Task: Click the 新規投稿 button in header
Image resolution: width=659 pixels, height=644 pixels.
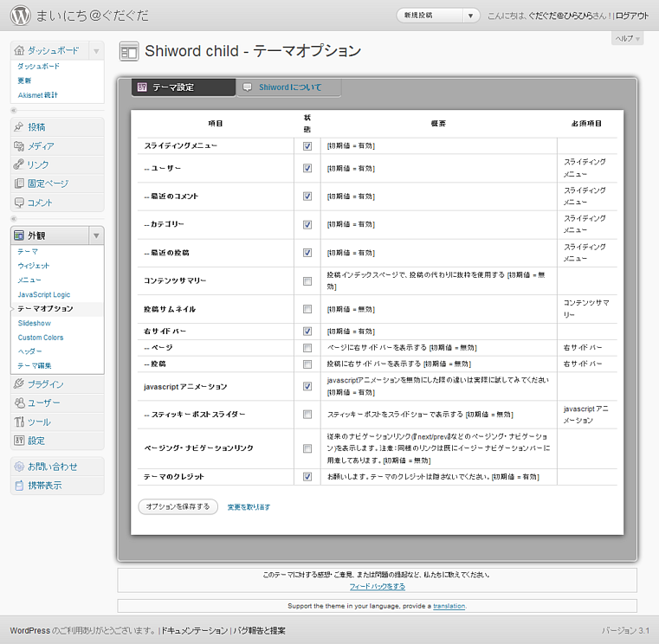Action: click(x=430, y=16)
